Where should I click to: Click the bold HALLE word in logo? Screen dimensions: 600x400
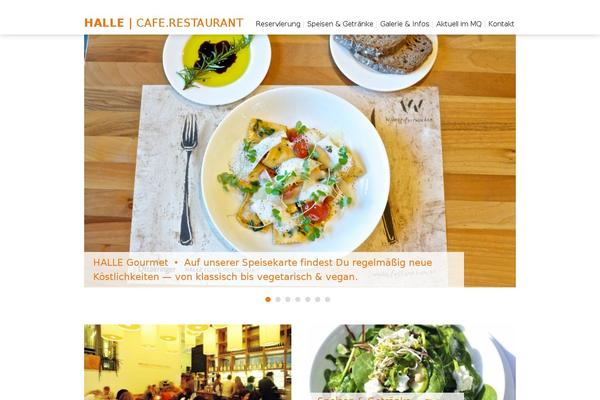(104, 23)
